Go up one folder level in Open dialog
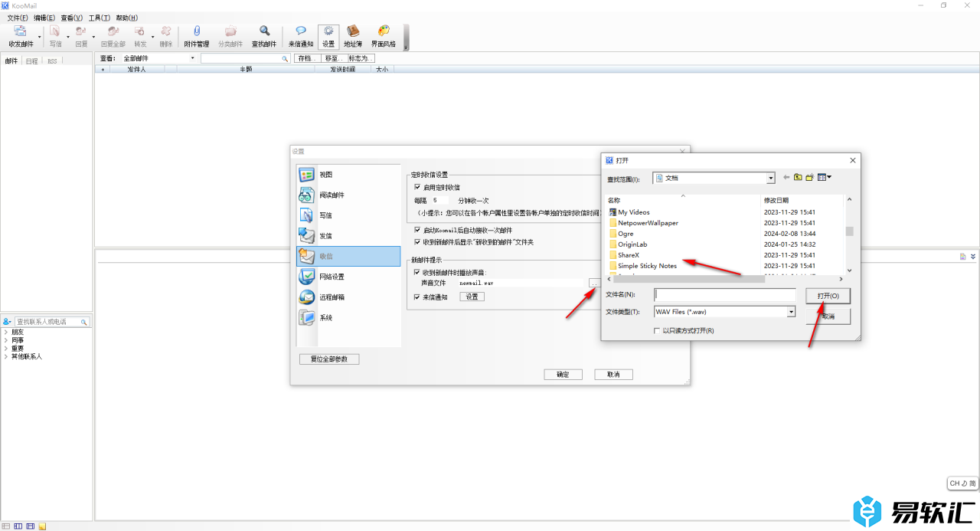Screen dimensions: 980x531 (x=798, y=178)
